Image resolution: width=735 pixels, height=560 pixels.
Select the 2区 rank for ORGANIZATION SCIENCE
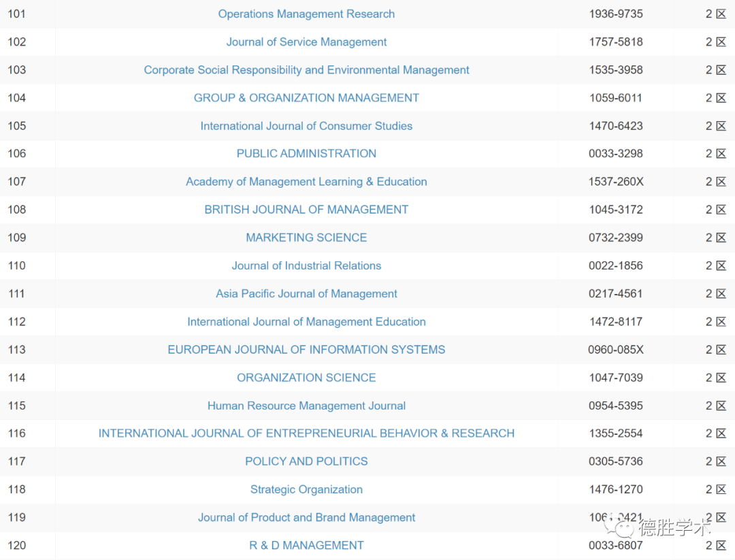click(x=716, y=378)
